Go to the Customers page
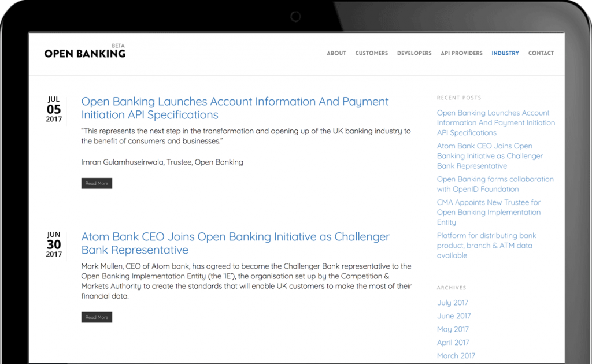The height and width of the screenshot is (364, 592). click(371, 53)
